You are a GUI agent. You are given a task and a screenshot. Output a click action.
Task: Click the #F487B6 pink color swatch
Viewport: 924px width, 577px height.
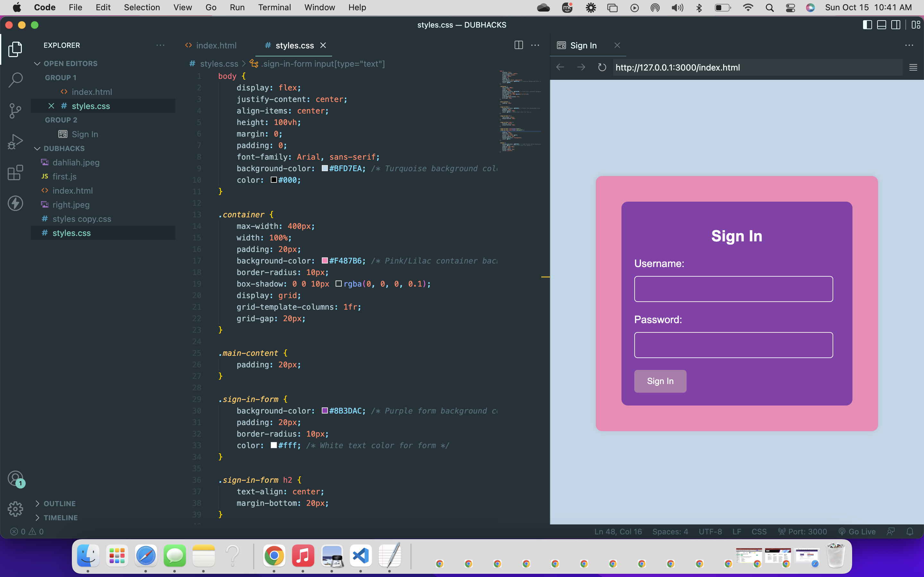[x=325, y=261]
